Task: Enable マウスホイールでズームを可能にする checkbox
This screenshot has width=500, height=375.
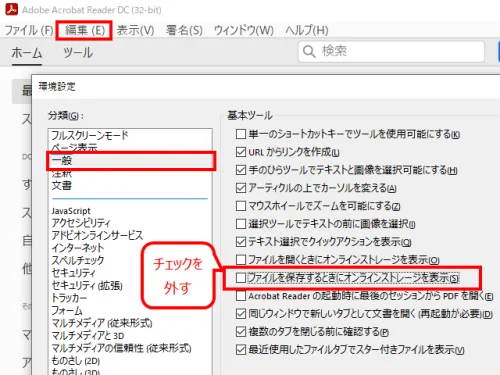Action: coord(241,206)
